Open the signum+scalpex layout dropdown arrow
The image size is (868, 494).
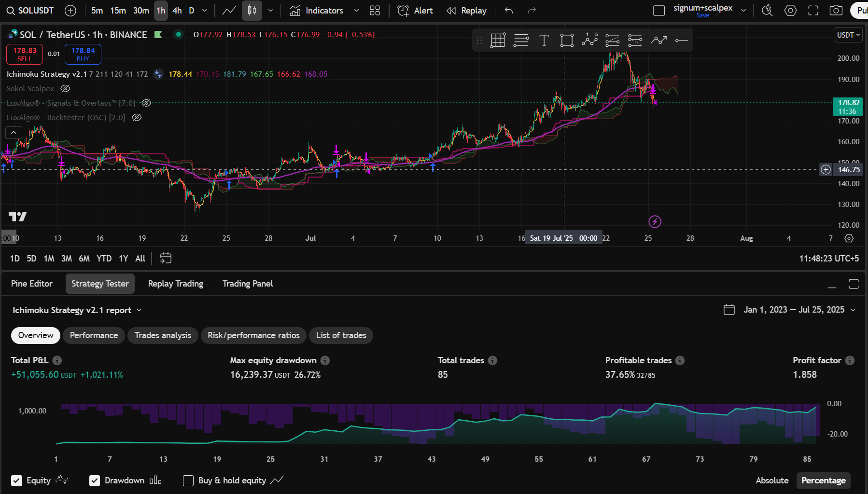tap(743, 11)
